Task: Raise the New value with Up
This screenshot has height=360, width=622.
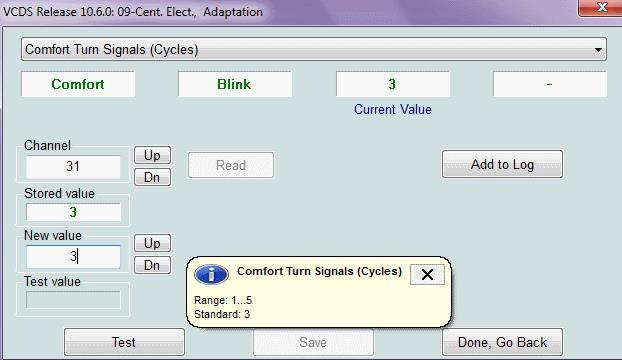Action: click(152, 243)
